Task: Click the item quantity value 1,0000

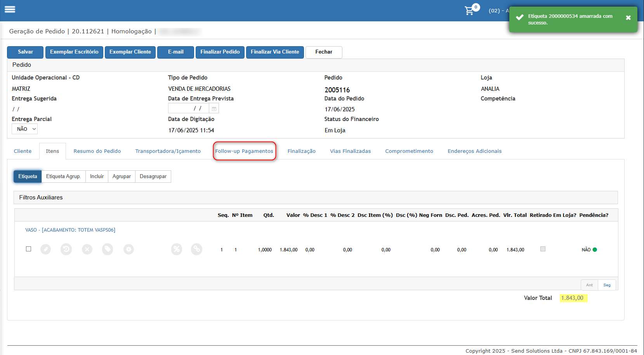Action: (265, 250)
